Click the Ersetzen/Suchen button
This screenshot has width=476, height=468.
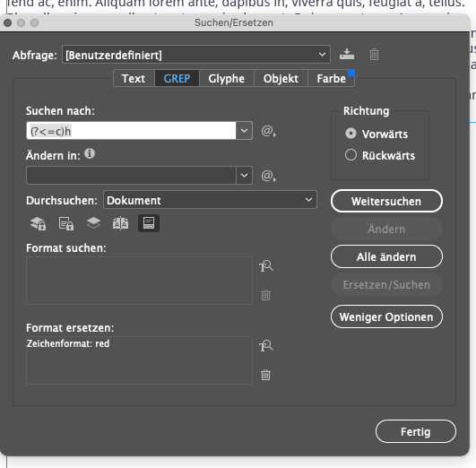(386, 284)
